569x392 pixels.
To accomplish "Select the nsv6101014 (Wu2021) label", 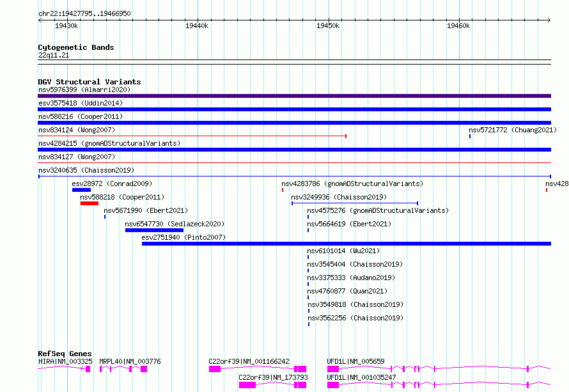I will (x=343, y=251).
